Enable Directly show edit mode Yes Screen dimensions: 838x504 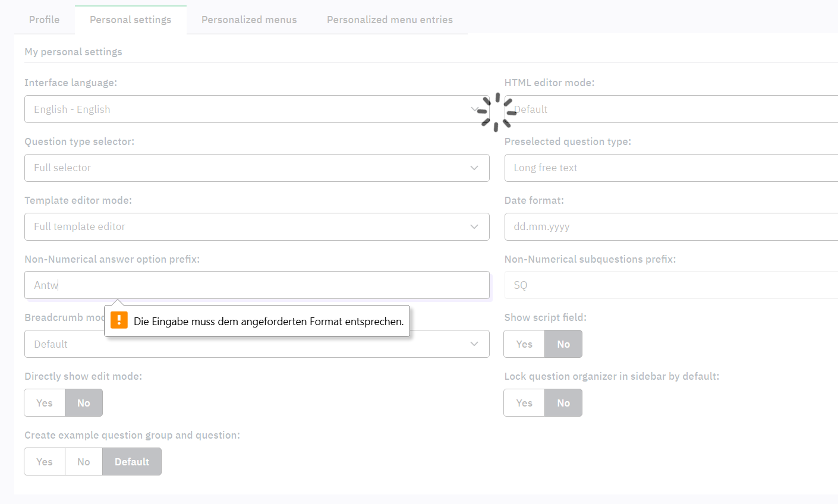point(45,403)
